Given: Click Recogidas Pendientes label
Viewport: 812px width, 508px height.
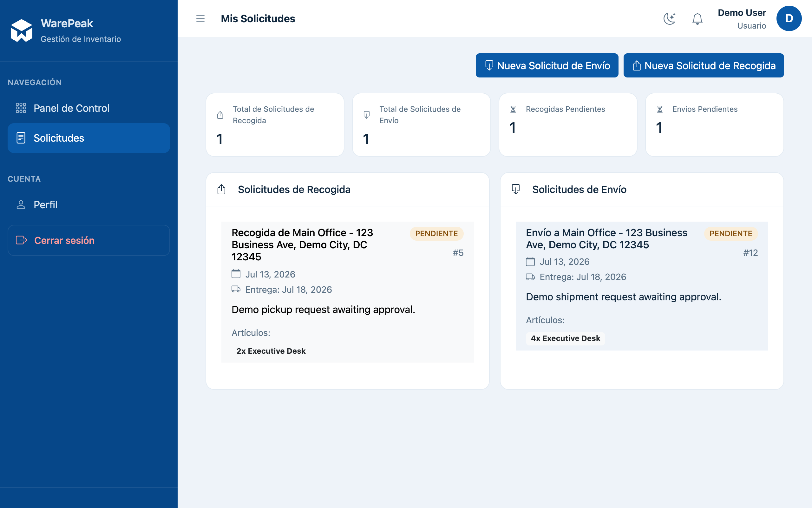Looking at the screenshot, I should click(x=565, y=109).
